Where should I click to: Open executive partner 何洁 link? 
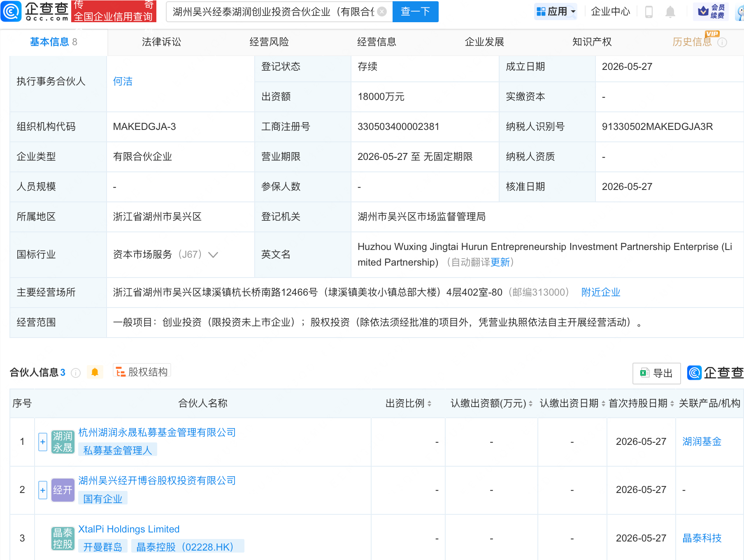pos(123,81)
